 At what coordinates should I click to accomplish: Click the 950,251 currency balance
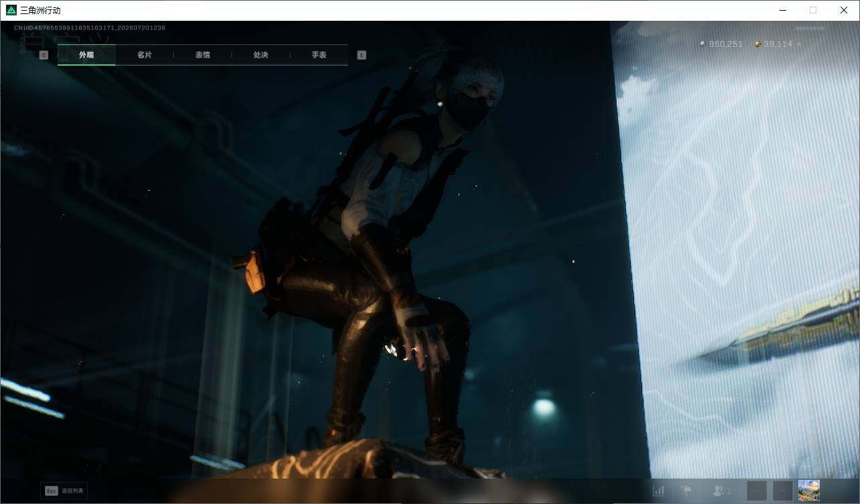click(x=726, y=44)
